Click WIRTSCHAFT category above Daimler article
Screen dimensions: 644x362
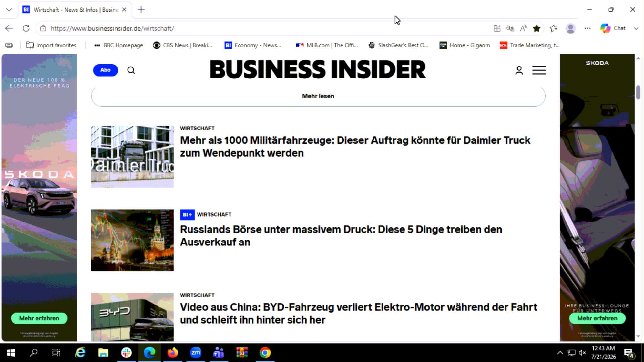point(197,128)
